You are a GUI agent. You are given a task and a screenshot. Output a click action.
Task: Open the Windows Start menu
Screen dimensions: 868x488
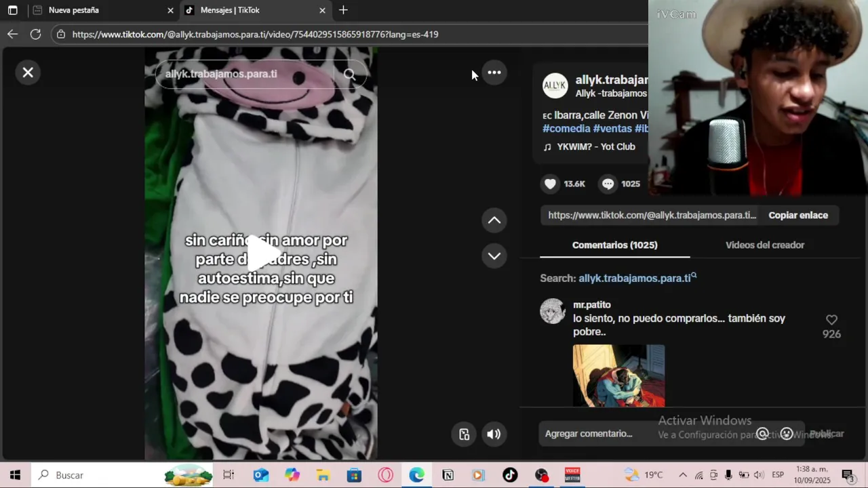[x=15, y=475]
